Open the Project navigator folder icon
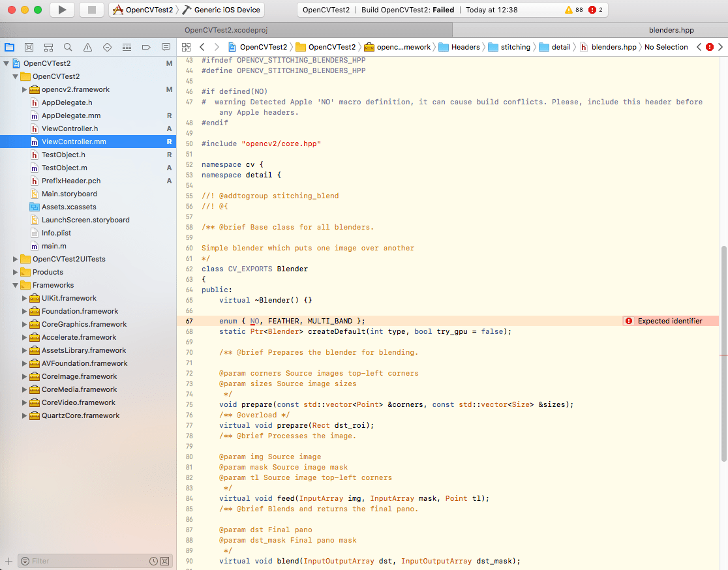 pyautogui.click(x=9, y=47)
